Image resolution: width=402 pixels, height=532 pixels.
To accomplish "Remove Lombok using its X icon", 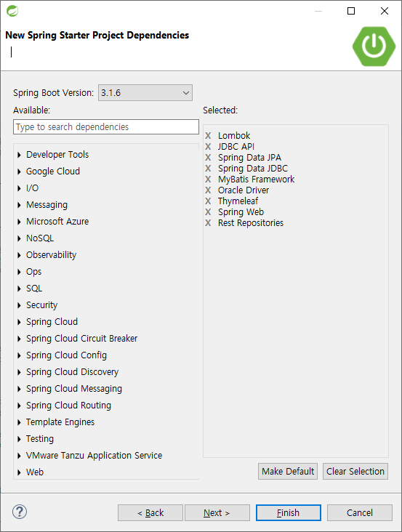I will (208, 136).
